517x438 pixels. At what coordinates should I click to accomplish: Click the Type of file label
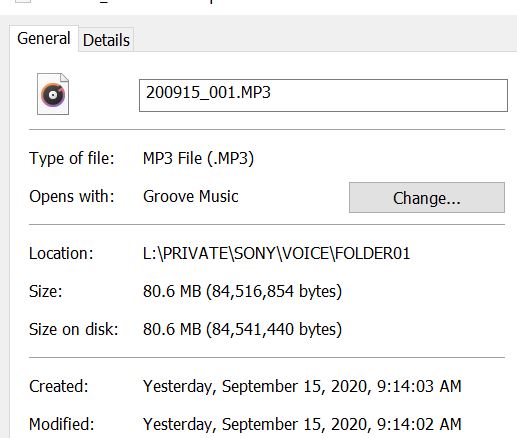[72, 158]
